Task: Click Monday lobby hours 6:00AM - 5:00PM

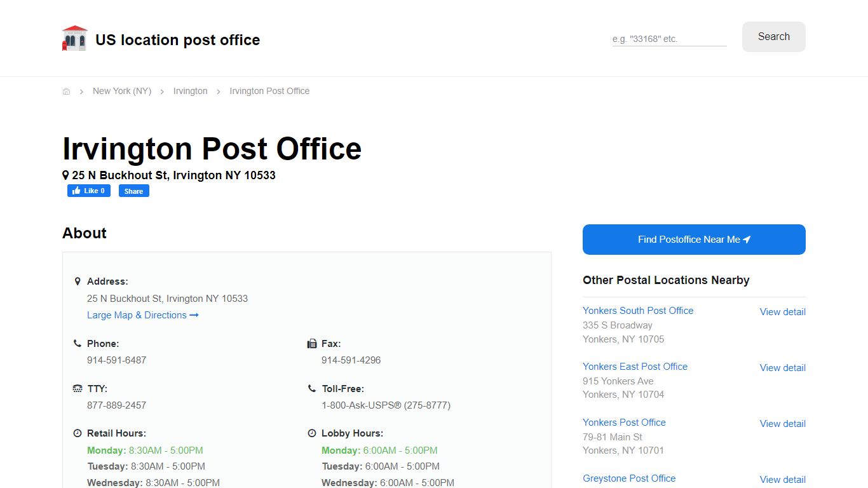Action: [379, 451]
